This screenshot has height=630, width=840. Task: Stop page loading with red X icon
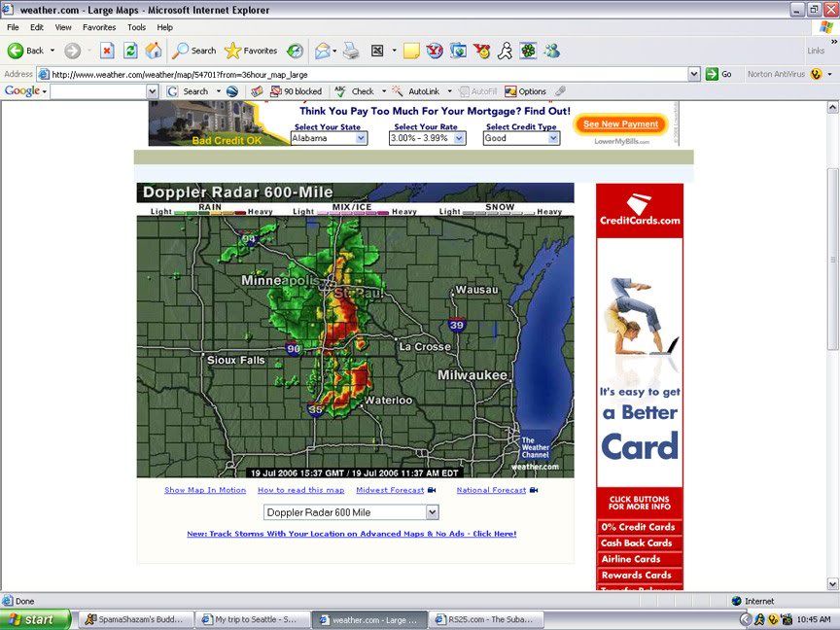[x=107, y=51]
